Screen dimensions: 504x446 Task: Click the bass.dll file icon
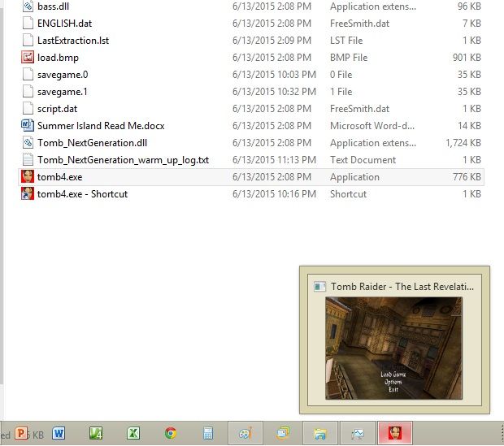[x=28, y=6]
